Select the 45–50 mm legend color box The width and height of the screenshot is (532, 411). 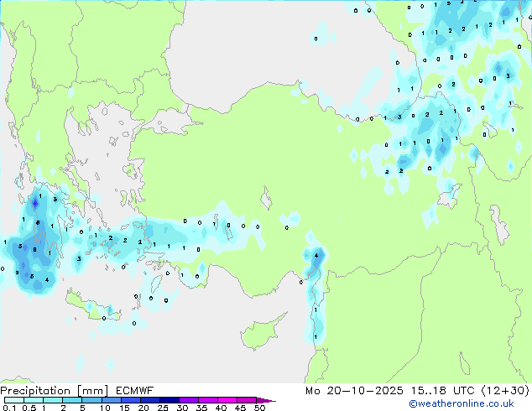(247, 400)
